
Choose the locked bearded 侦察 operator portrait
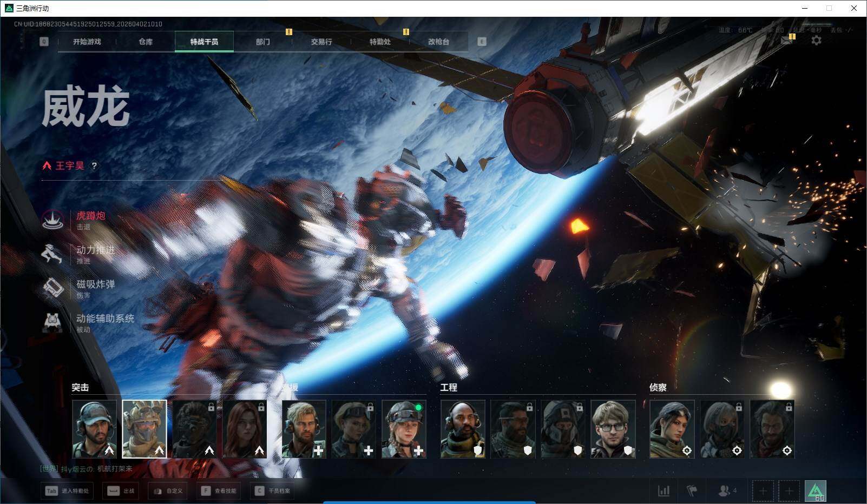tap(772, 429)
